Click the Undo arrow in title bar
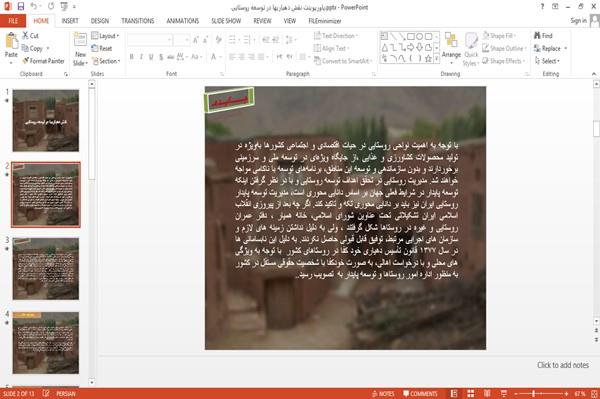Image resolution: width=600 pixels, height=399 pixels. (x=34, y=6)
